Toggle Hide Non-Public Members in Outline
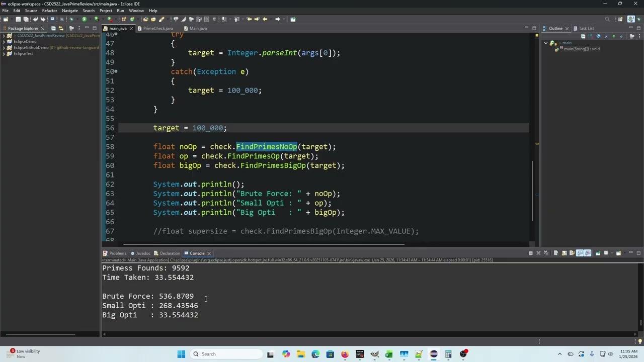The width and height of the screenshot is (644, 362). point(613,36)
